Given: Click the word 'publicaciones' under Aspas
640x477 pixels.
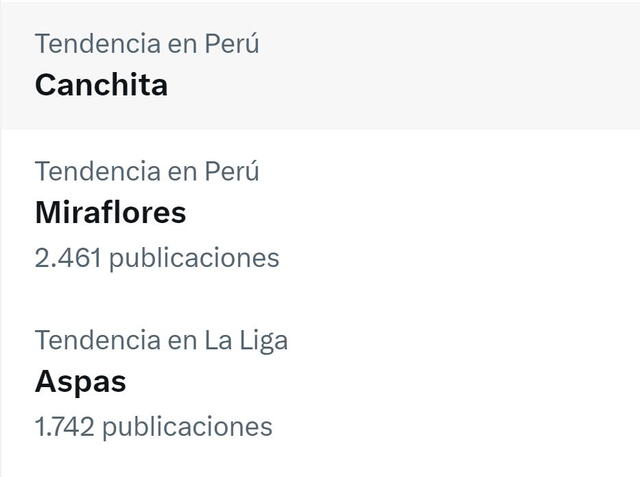Looking at the screenshot, I should (x=187, y=427).
